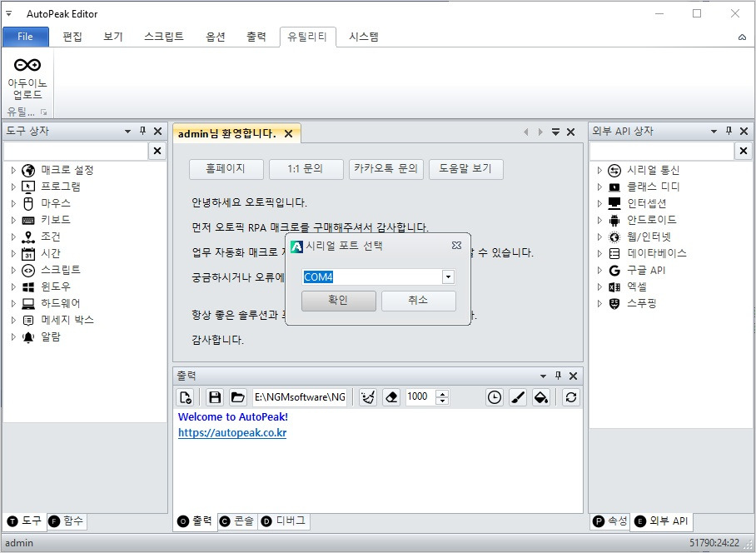Expand the 마우스 tree node arrow
Screen dimensions: 756x553
point(13,203)
